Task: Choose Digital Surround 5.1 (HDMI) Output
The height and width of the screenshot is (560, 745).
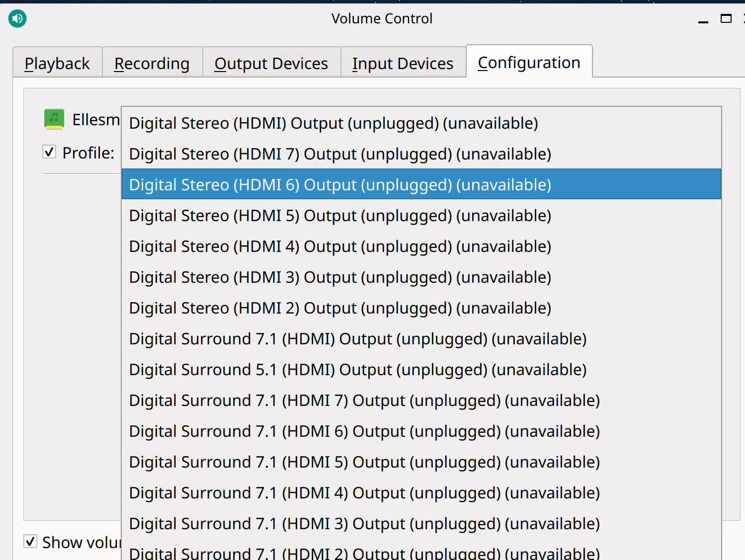Action: click(x=358, y=370)
